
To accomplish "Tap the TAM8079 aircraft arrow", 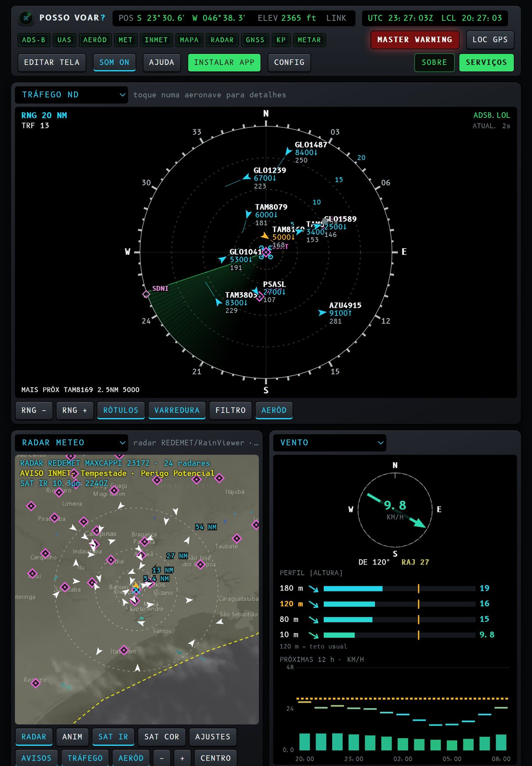I will click(248, 214).
